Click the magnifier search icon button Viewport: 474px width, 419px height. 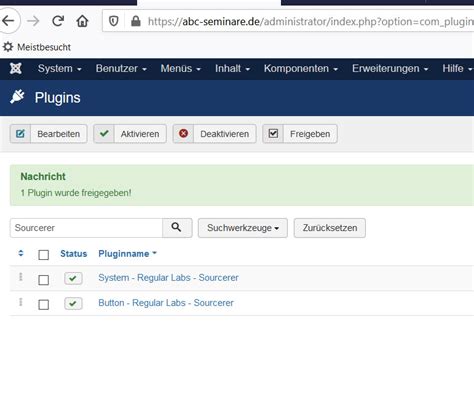177,228
